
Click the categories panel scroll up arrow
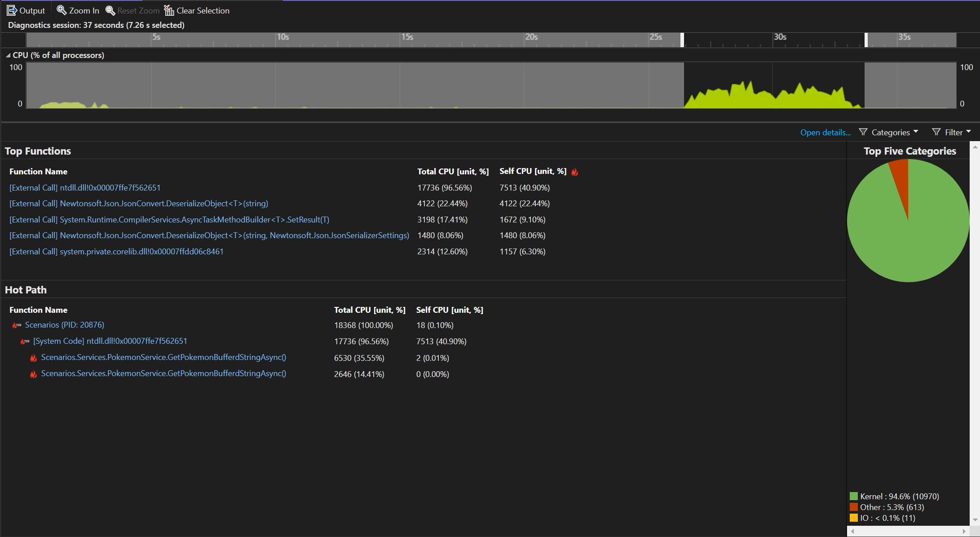pyautogui.click(x=975, y=147)
